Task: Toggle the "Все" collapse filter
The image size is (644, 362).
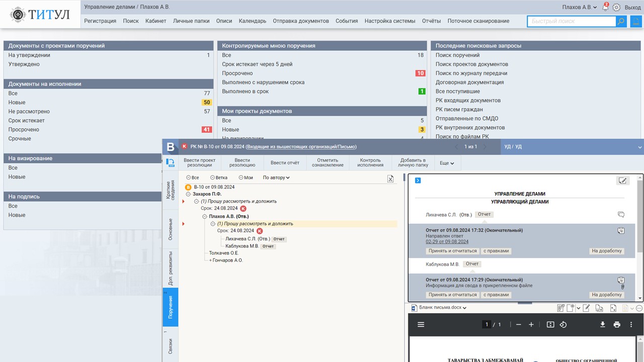Action: click(x=192, y=177)
